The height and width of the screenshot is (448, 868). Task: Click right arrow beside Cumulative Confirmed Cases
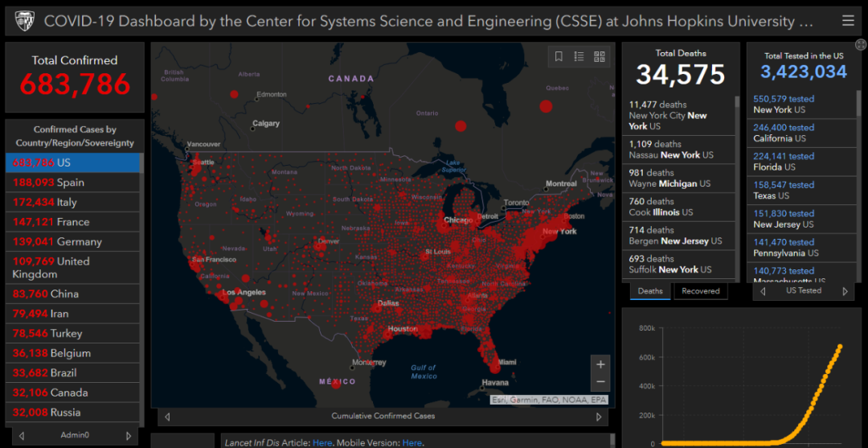pyautogui.click(x=599, y=417)
